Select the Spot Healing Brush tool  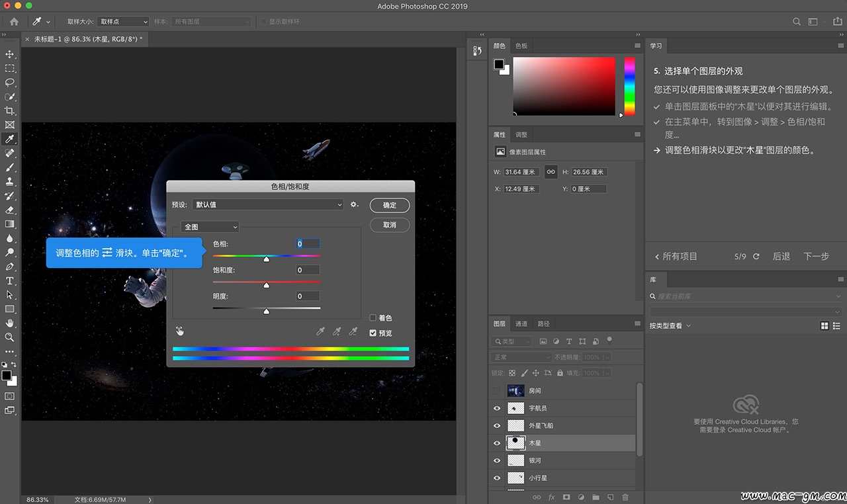click(x=10, y=153)
